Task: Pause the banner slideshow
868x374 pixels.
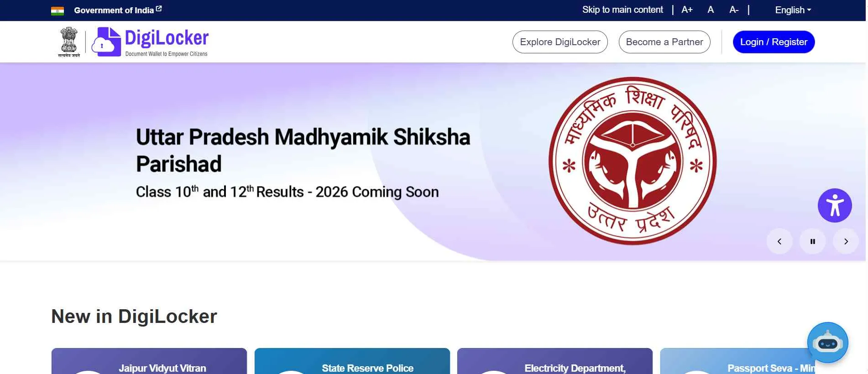Action: [x=813, y=241]
